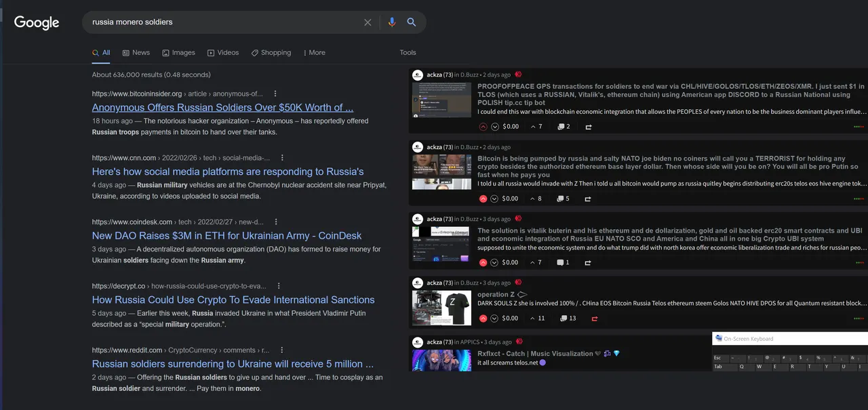
Task: Downvote the PROOFOFPEACE GPS transactions post
Action: 495,127
